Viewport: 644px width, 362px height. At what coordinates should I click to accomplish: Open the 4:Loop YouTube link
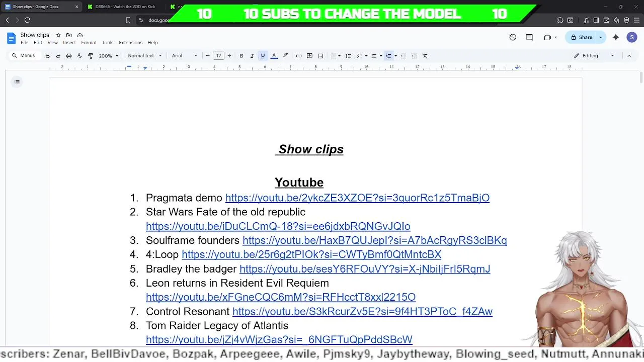pos(311,254)
